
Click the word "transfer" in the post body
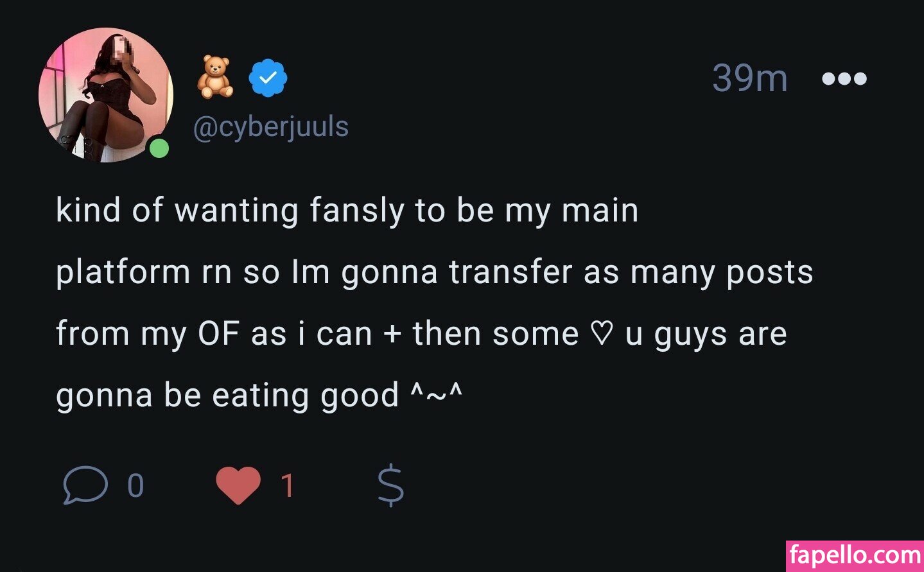pos(510,272)
